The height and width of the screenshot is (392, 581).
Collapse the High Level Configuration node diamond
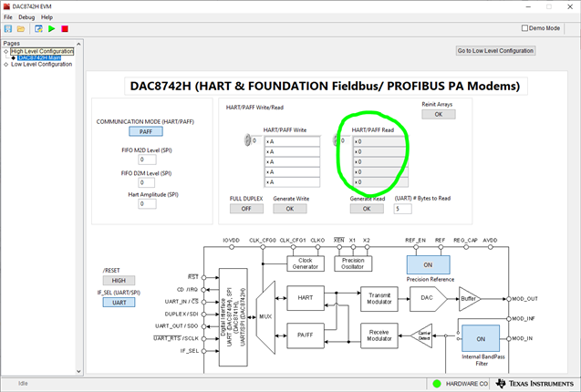click(x=5, y=51)
